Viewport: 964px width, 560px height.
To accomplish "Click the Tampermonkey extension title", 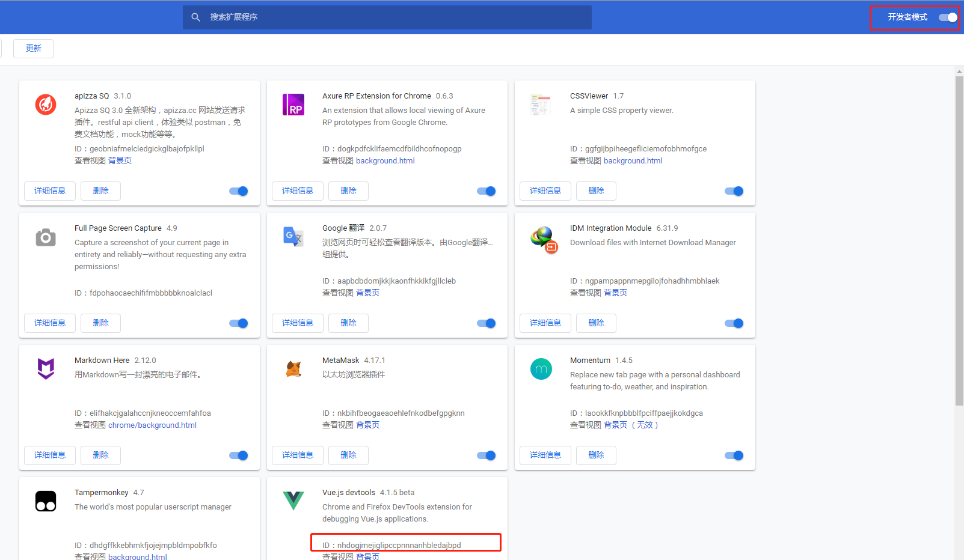I will click(102, 493).
